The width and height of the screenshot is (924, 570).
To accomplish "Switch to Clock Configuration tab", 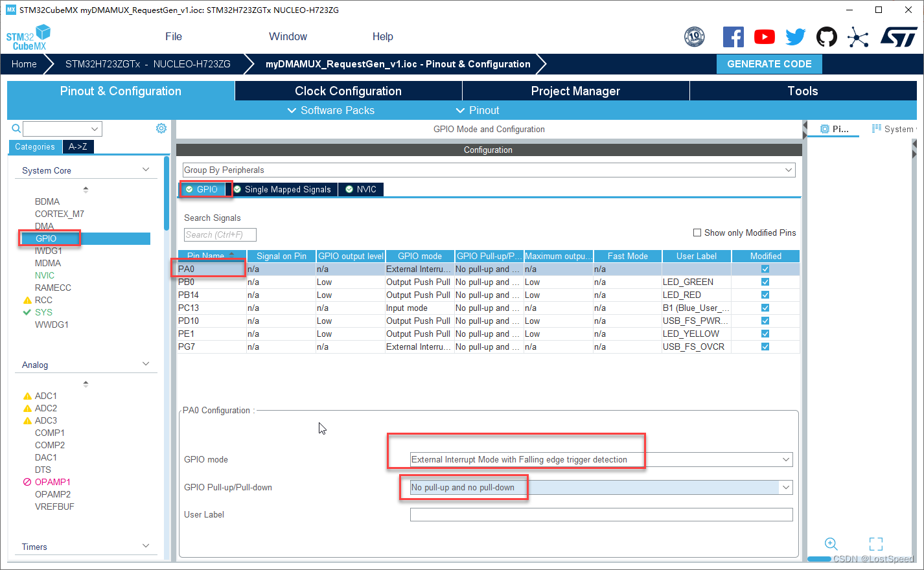I will tap(349, 91).
